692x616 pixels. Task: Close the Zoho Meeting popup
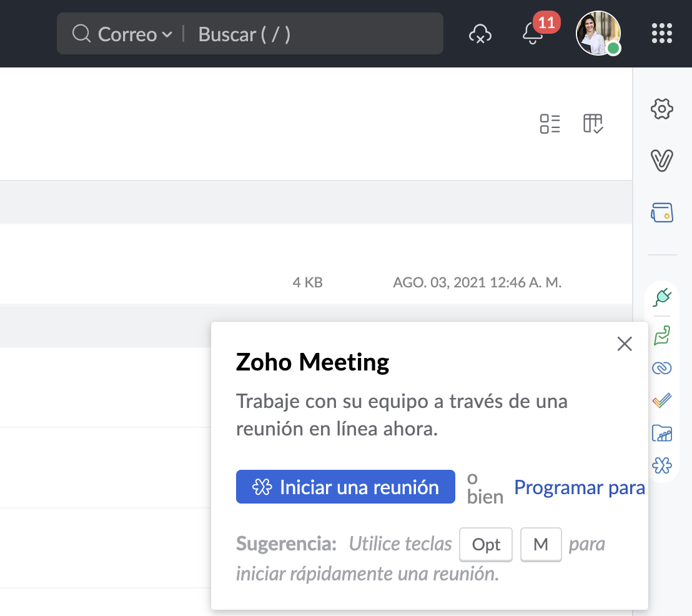click(625, 344)
